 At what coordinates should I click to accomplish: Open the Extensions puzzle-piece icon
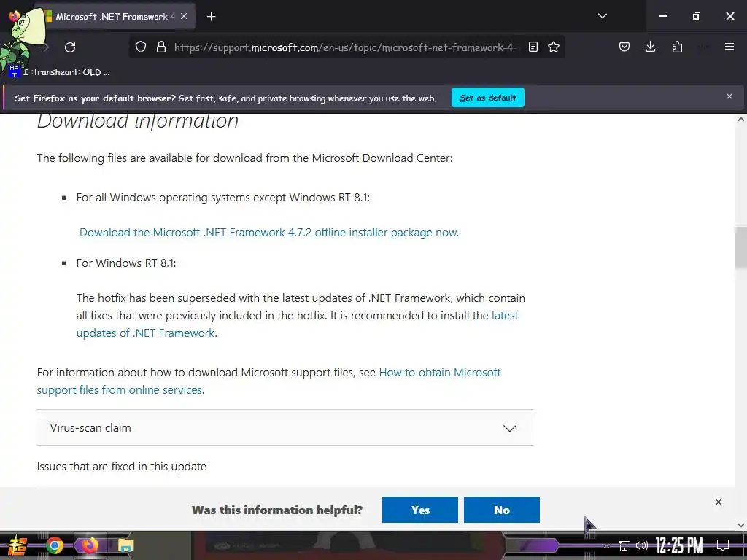point(677,47)
